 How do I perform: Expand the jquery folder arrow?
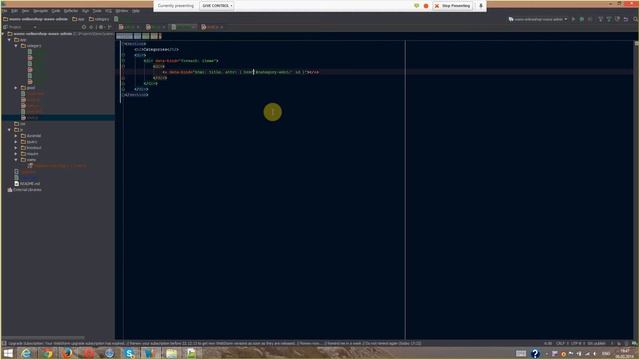tap(16, 142)
